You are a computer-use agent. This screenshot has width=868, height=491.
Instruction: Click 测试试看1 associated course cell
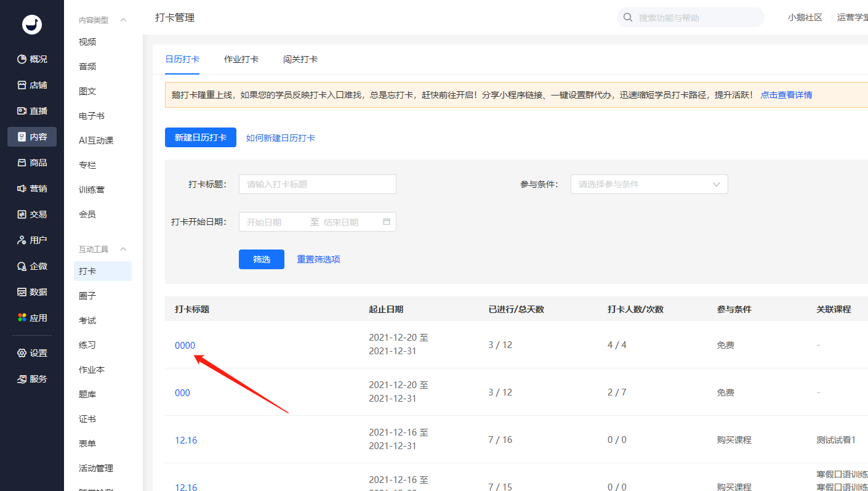pos(837,440)
